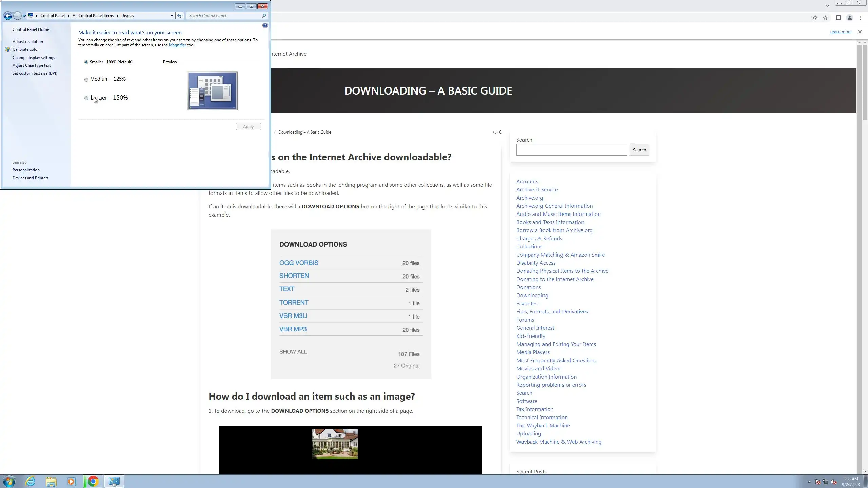The width and height of the screenshot is (868, 488).
Task: Open Internet Explorer from taskbar
Action: click(31, 481)
